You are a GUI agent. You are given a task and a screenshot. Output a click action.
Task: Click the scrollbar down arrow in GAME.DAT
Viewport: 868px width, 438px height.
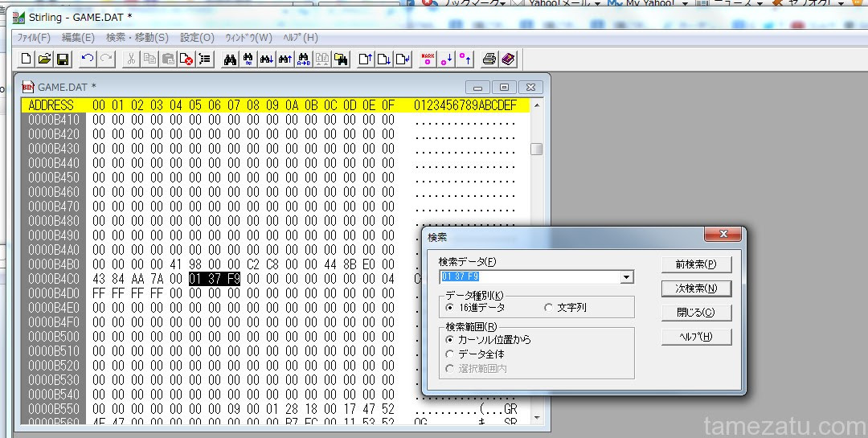pos(536,418)
